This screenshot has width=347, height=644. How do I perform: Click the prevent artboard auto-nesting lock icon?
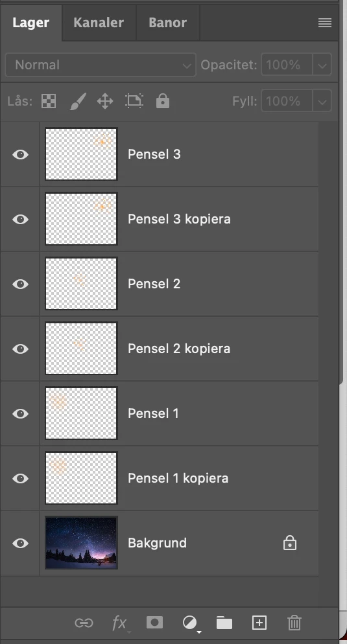(x=134, y=101)
